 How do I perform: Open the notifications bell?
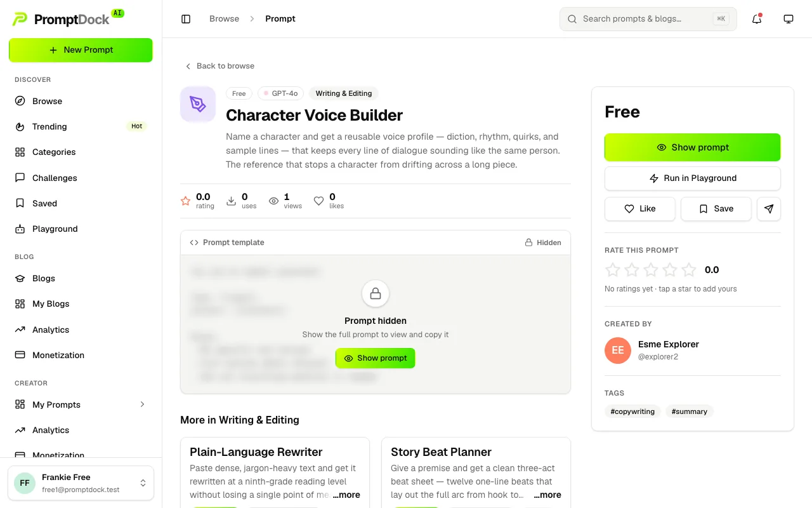pyautogui.click(x=757, y=19)
